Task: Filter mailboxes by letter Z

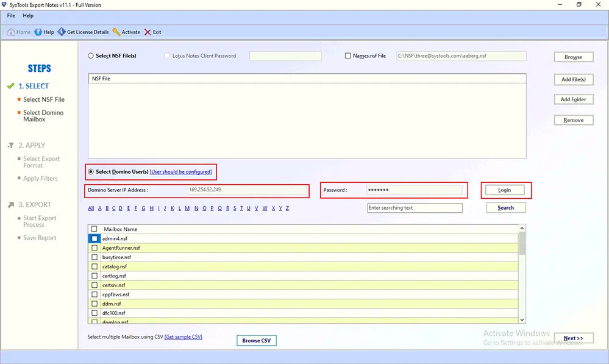Action: pyautogui.click(x=287, y=209)
